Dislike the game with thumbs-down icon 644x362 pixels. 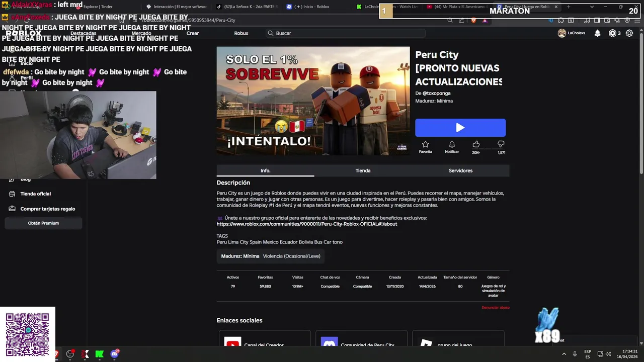coord(501,144)
